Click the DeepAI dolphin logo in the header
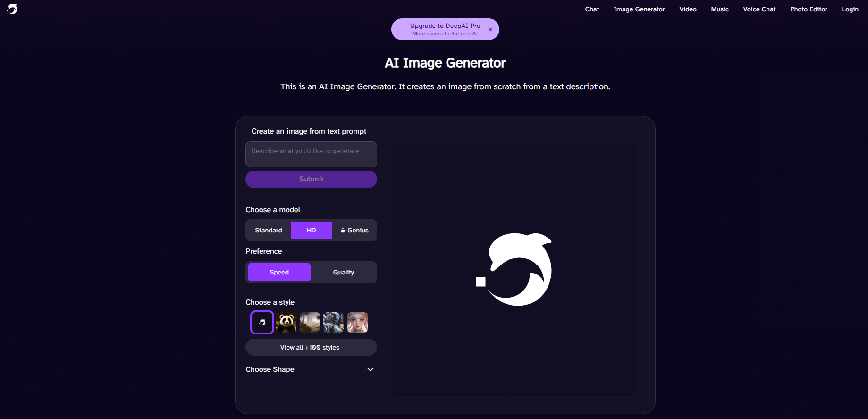The image size is (868, 419). 12,9
